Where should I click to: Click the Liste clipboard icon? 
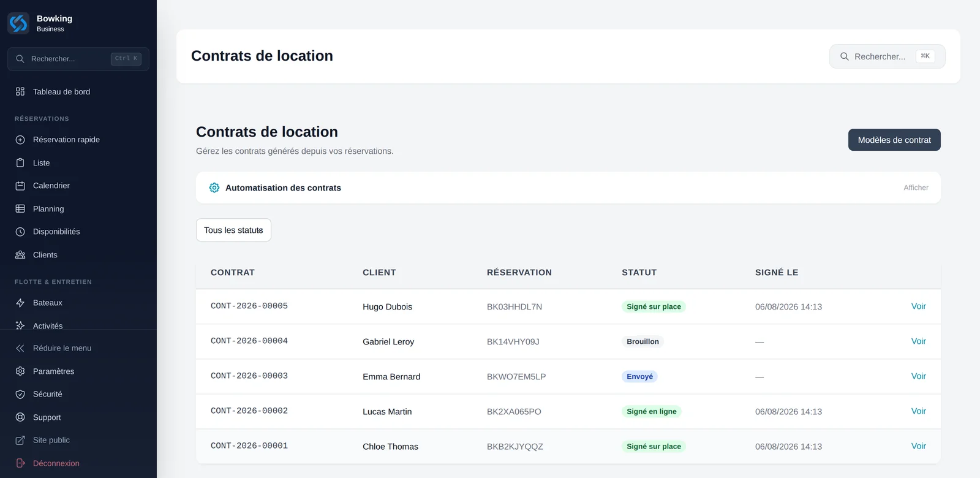[20, 163]
